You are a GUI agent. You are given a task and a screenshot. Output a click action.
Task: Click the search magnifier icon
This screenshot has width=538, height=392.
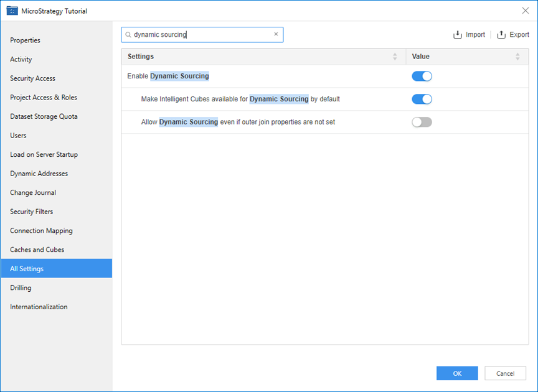pyautogui.click(x=128, y=35)
